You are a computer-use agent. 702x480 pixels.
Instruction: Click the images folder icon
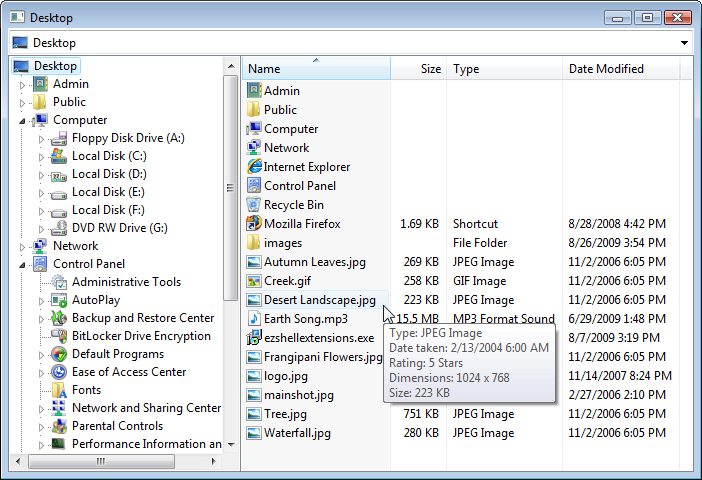[x=253, y=243]
